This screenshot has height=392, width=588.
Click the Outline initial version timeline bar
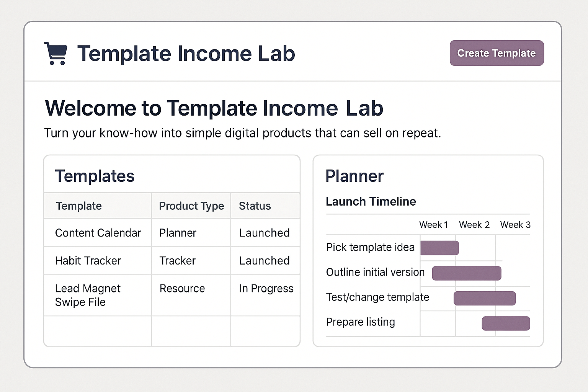click(466, 273)
